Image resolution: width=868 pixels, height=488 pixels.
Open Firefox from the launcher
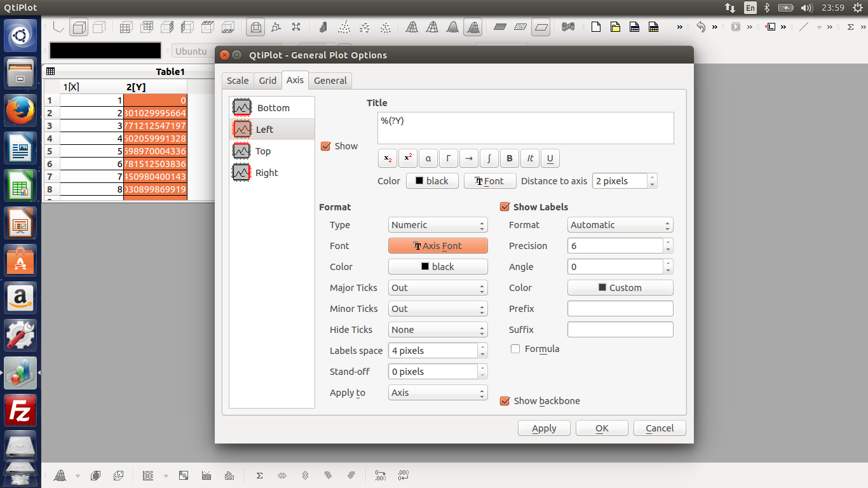[20, 111]
